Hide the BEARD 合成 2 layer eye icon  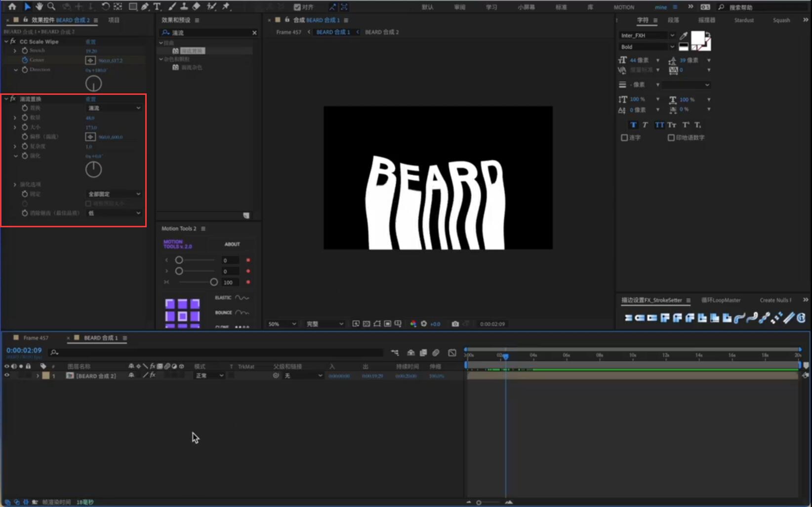coord(7,376)
